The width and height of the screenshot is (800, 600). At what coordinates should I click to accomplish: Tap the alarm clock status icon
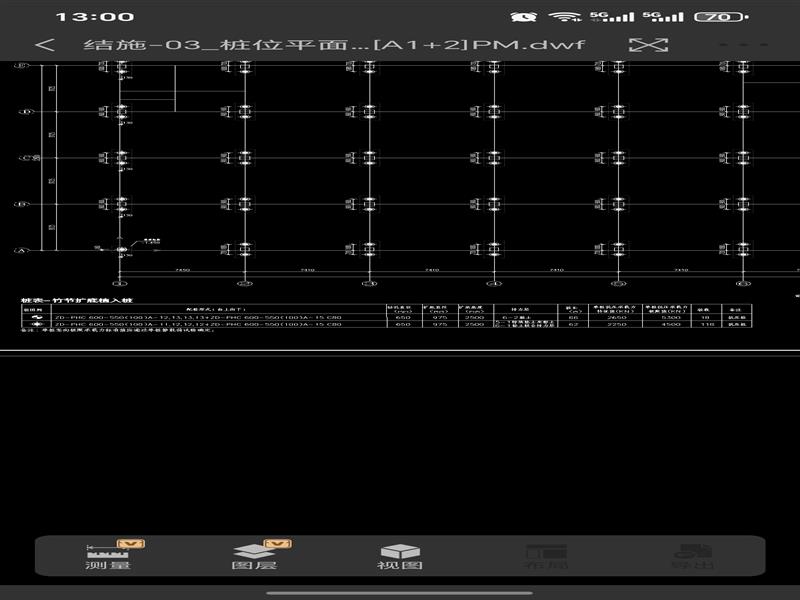coord(523,17)
